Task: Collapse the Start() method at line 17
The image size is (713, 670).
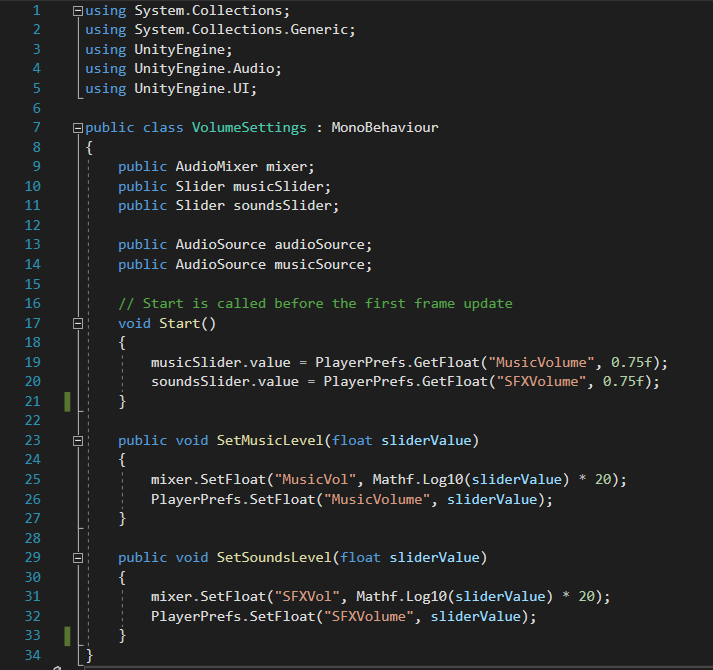Action: 78,323
